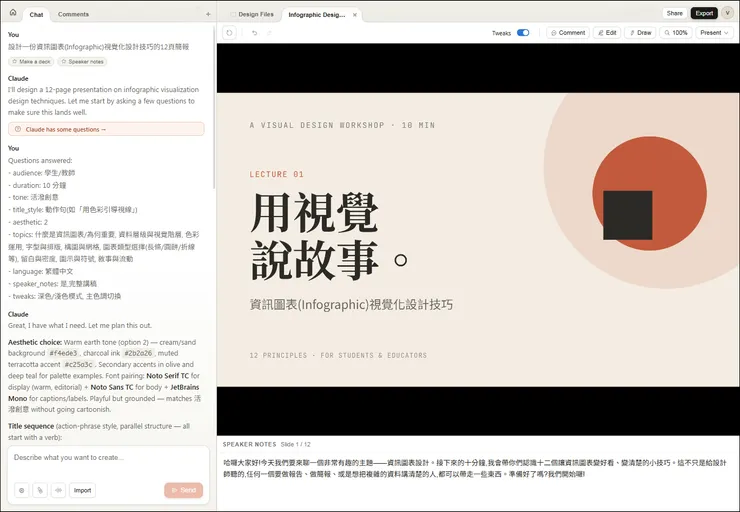Click the Import button

click(83, 490)
